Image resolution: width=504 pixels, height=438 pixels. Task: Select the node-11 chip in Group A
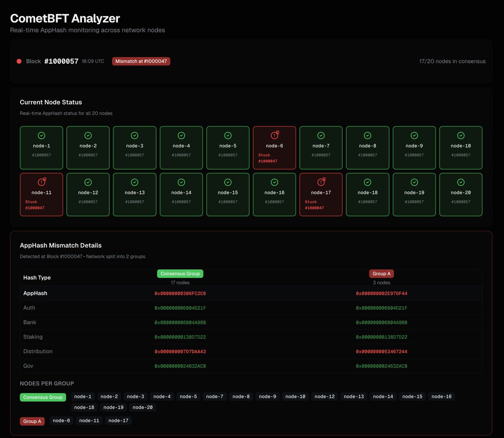89,420
